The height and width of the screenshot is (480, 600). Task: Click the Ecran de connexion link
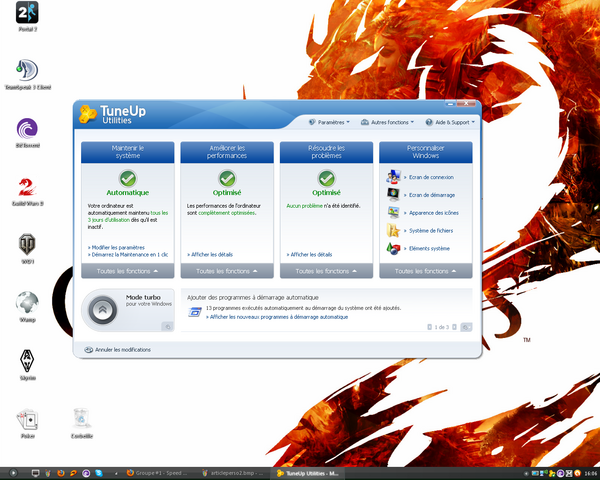[x=429, y=177]
